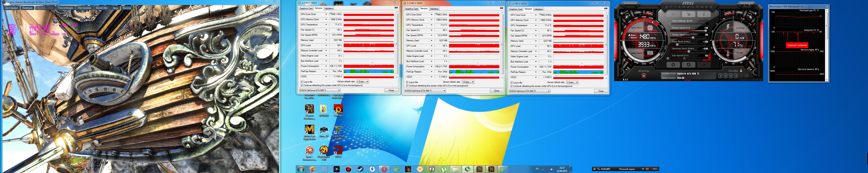This screenshot has height=173, width=868.
Task: Switch to Graphics Card tab in leftmost GPU-Z
Action: pyautogui.click(x=306, y=8)
